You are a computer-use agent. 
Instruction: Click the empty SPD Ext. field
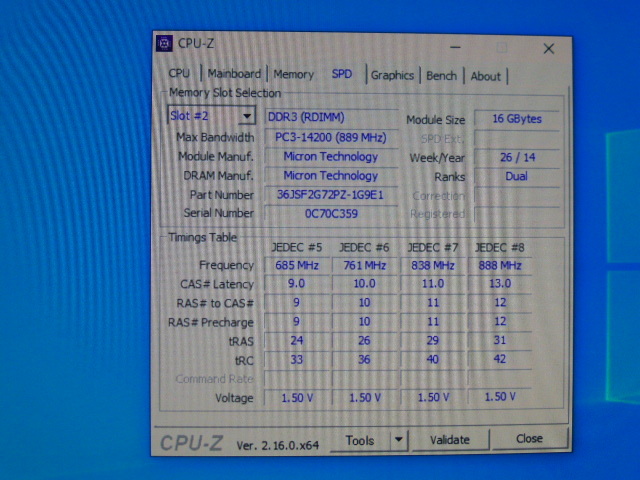click(x=517, y=138)
